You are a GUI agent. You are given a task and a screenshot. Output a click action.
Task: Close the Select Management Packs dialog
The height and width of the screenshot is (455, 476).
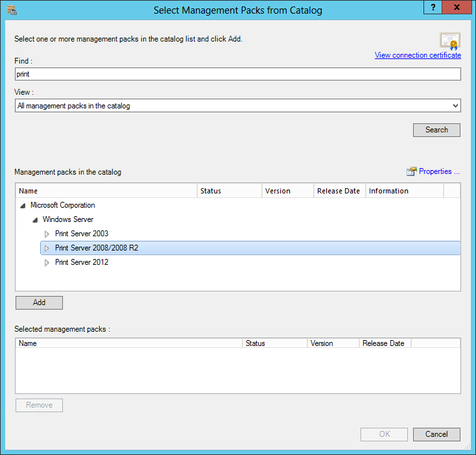point(457,7)
